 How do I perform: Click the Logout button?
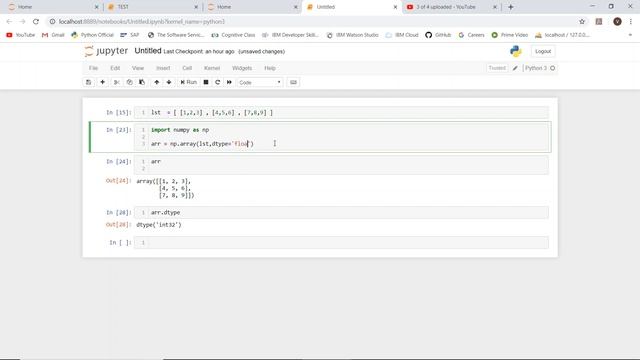coord(543,51)
